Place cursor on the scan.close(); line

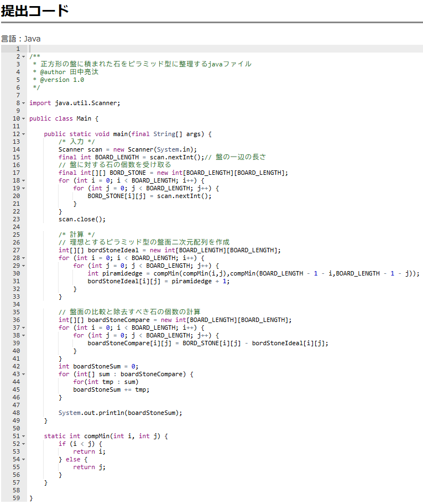pyautogui.click(x=82, y=219)
